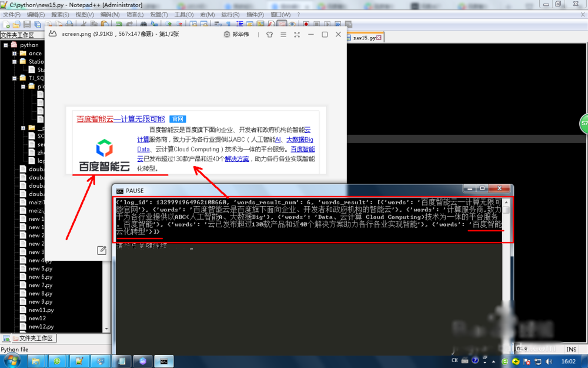Click the volume speaker tray icon
The width and height of the screenshot is (588, 368).
pos(549,362)
